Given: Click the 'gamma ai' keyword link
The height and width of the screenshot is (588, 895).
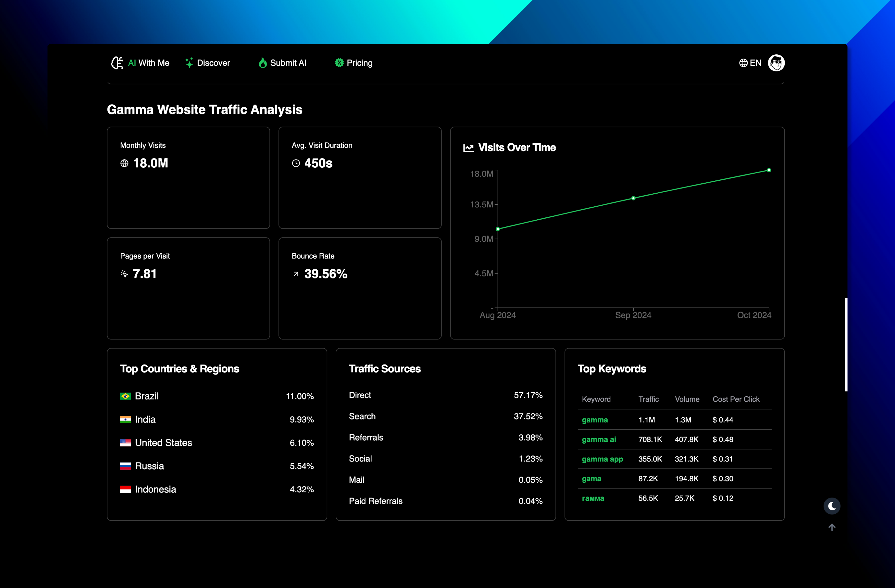Looking at the screenshot, I should click(599, 439).
